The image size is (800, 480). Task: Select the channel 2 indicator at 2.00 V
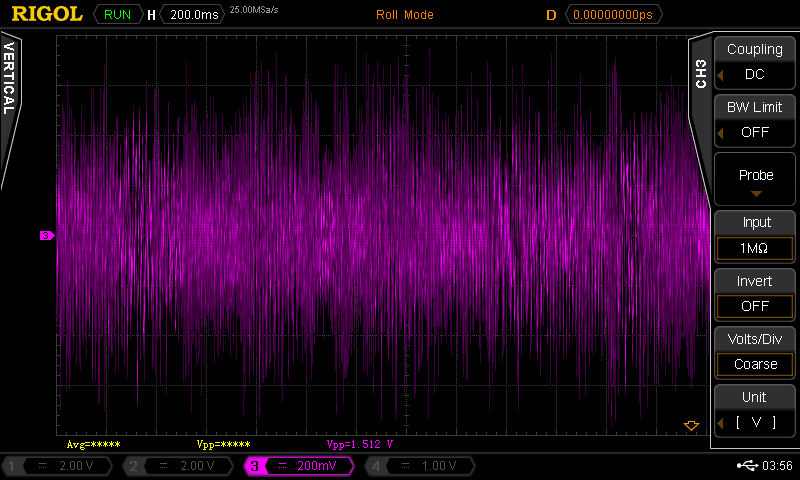180,466
